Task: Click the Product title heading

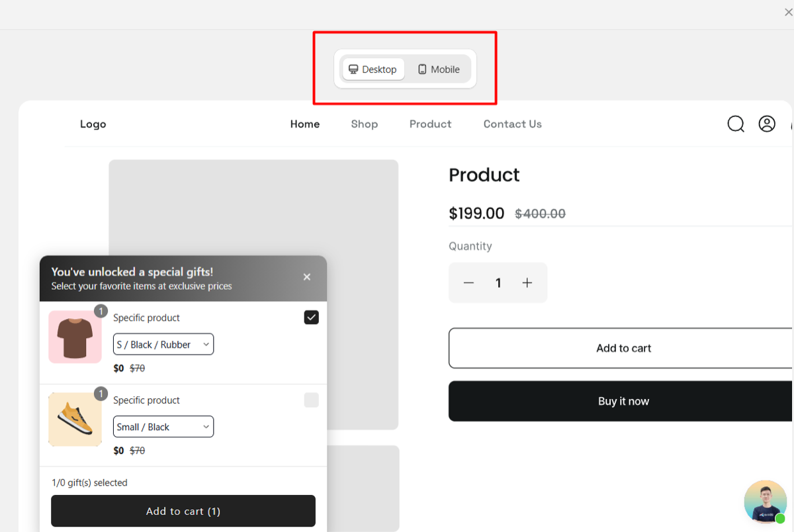Action: pyautogui.click(x=484, y=175)
